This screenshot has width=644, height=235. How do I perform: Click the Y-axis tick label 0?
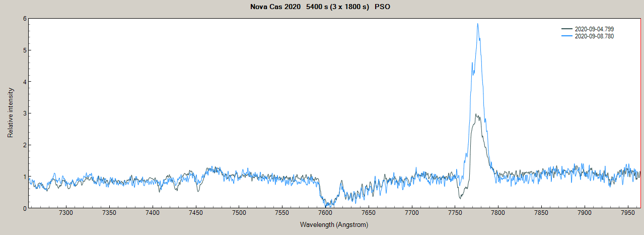coord(24,208)
